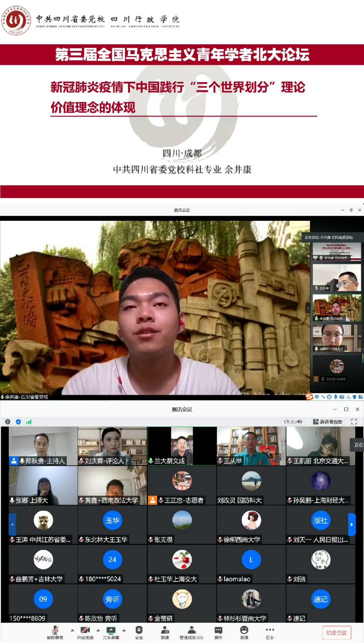364x643 pixels.
Task: Open 管理成员(53) member management
Action: [x=191, y=631]
